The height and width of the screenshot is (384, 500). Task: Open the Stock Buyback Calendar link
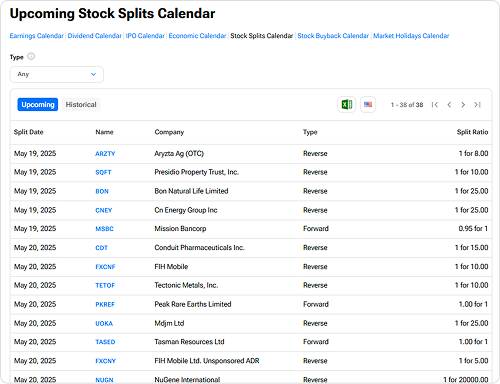(333, 36)
